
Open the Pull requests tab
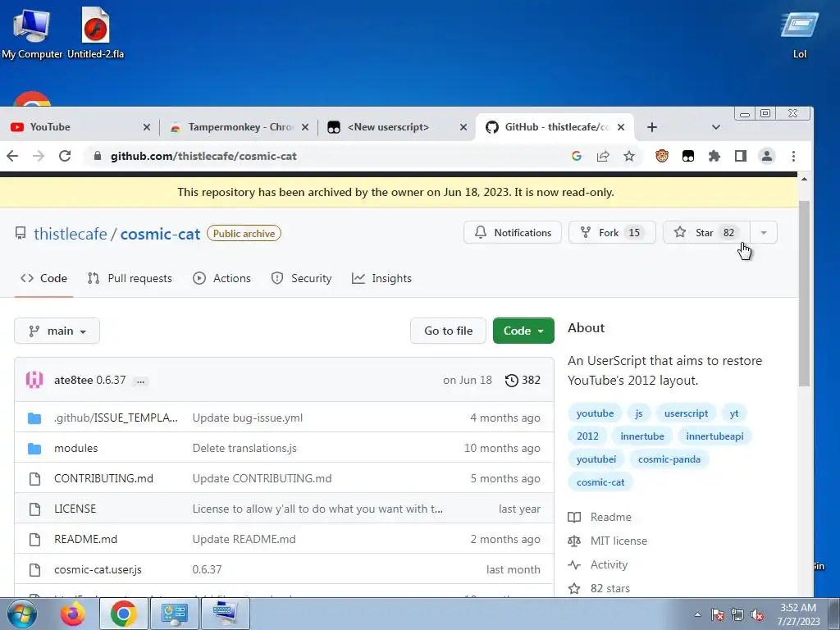130,278
